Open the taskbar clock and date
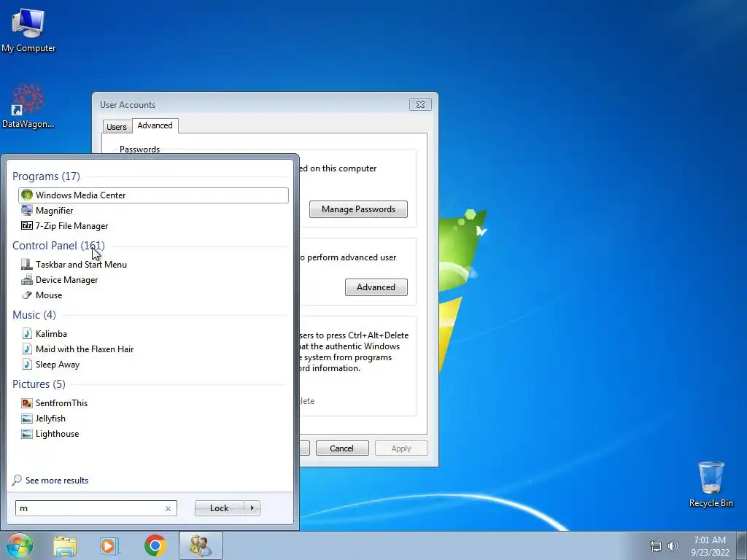Image resolution: width=747 pixels, height=560 pixels. [710, 546]
